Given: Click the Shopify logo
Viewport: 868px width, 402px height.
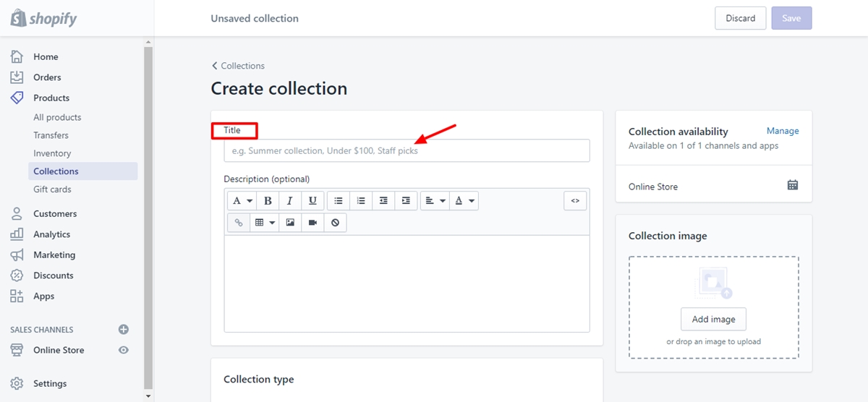Looking at the screenshot, I should coord(43,18).
